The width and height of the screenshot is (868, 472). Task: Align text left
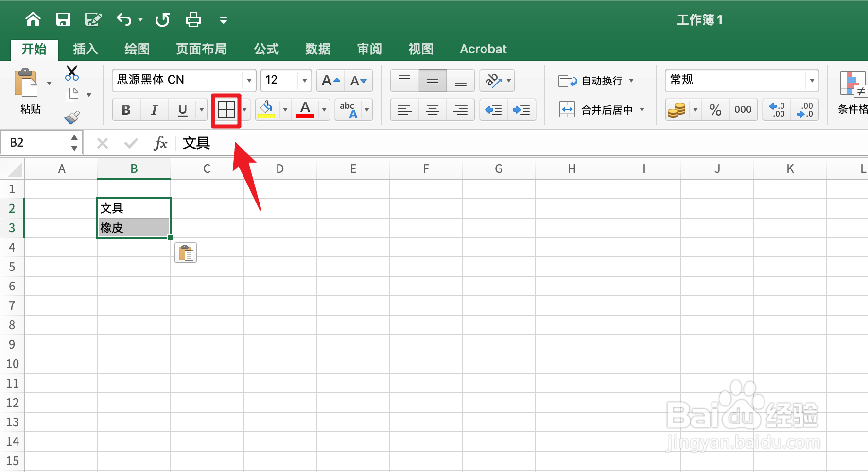404,110
